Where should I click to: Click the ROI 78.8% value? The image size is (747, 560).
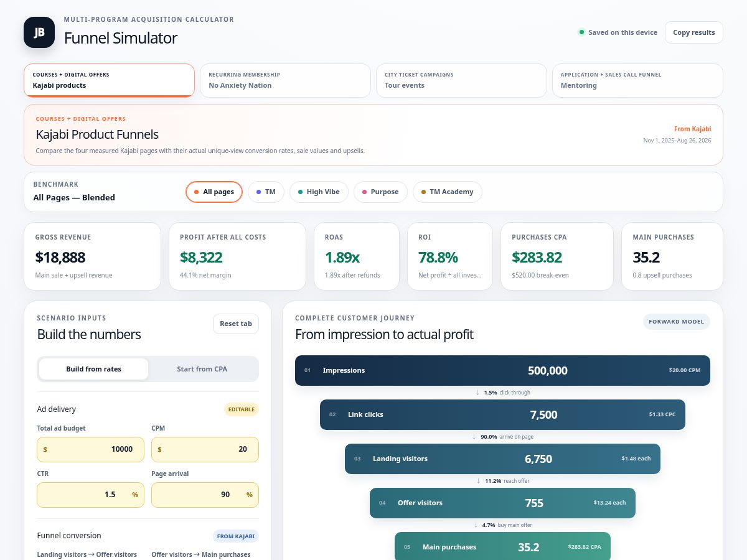click(x=438, y=257)
